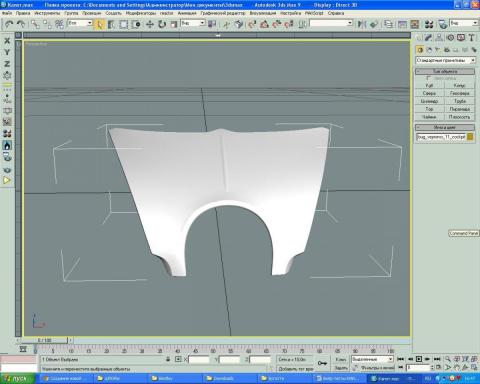The width and height of the screenshot is (480, 384).
Task: Click the Play Animation button
Action: [x=419, y=359]
